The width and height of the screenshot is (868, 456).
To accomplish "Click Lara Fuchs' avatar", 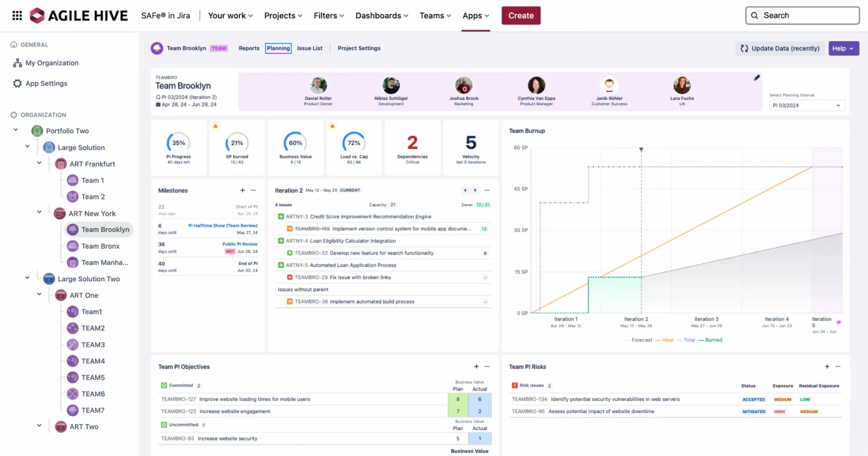I will (x=682, y=85).
